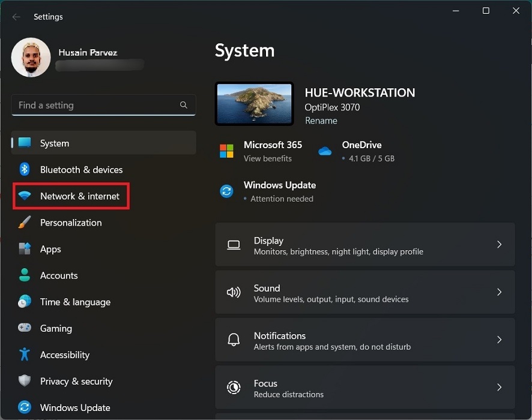
Task: Click the Find a setting search box
Action: [103, 105]
